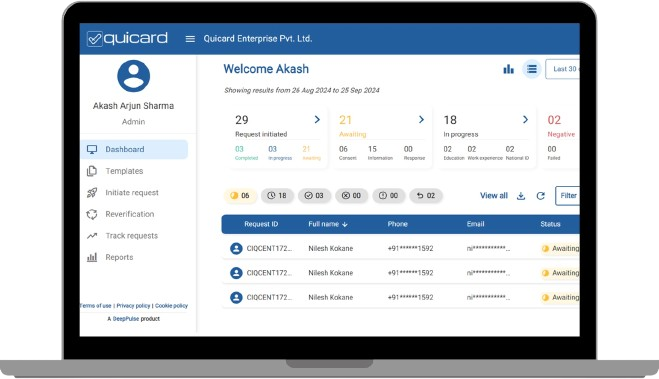The height and width of the screenshot is (379, 659).
Task: Click the refresh icon
Action: [540, 196]
